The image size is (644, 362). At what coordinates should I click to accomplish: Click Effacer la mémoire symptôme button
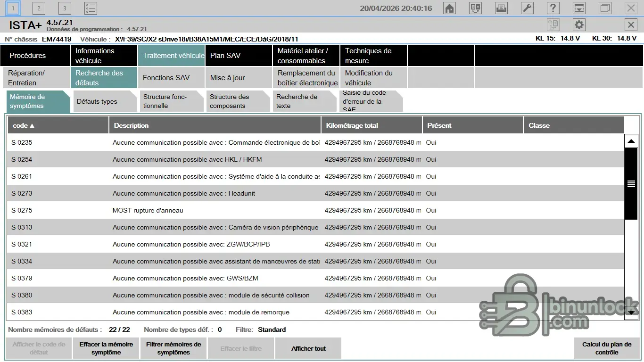tap(106, 348)
